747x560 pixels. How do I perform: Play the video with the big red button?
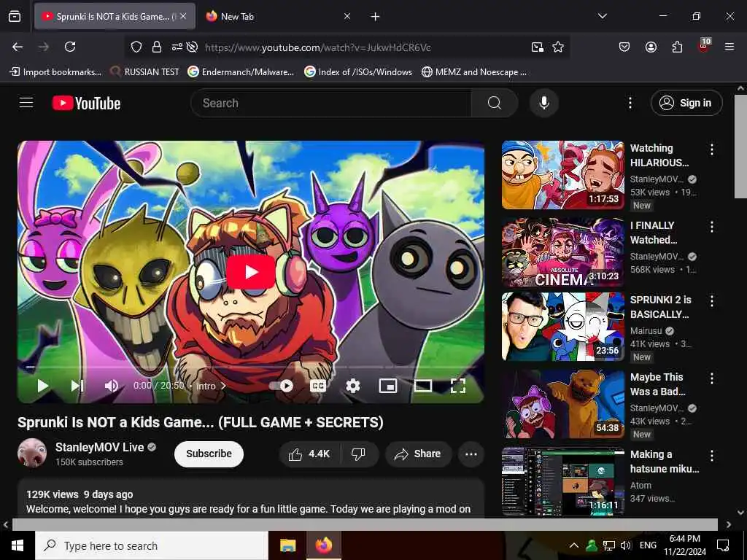tap(251, 272)
